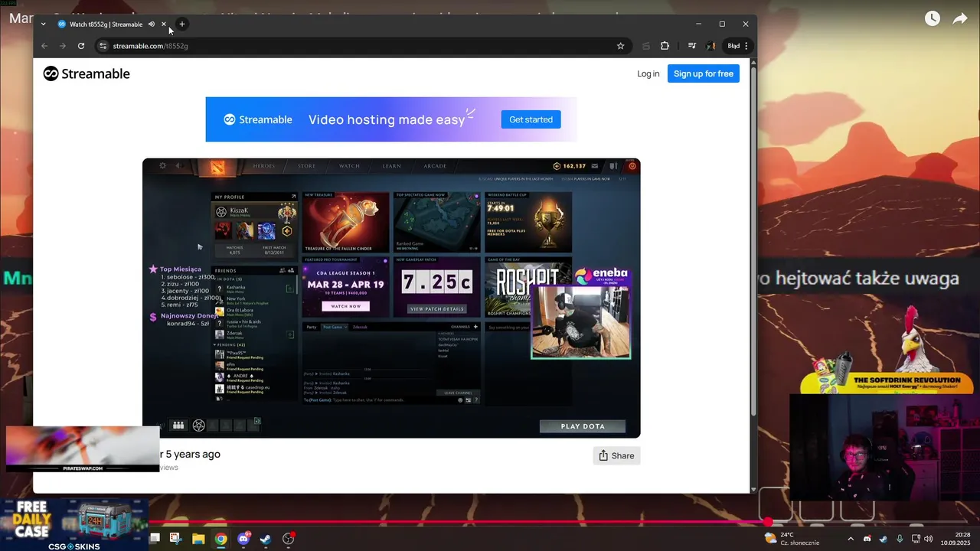Open the HEROES tab in Dota
This screenshot has width=980, height=551.
pos(264,165)
